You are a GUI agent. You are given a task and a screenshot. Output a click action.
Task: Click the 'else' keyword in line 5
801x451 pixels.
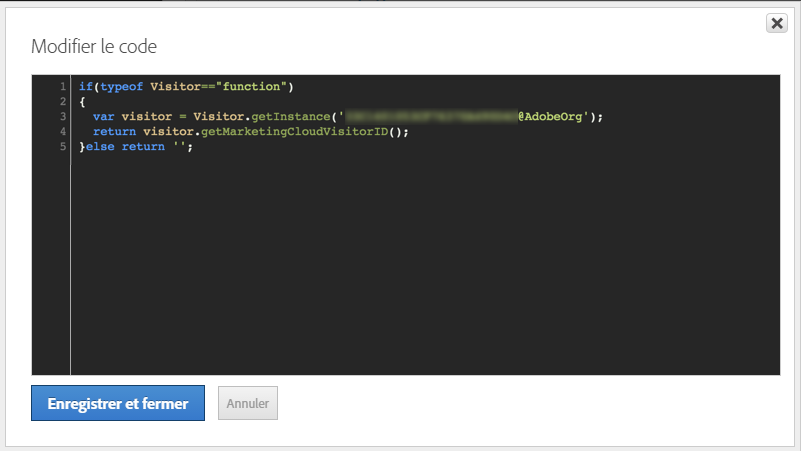100,147
